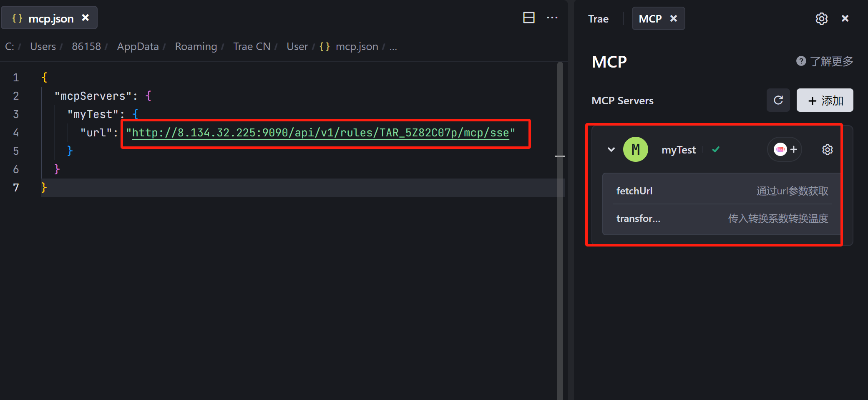Screen dimensions: 868x400
Task: Click the question mark help icon
Action: tap(800, 61)
